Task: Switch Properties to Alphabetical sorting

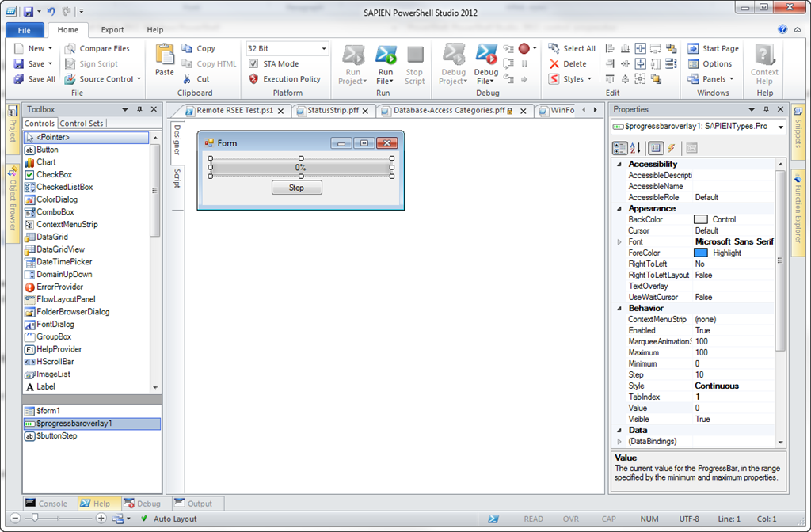Action: pyautogui.click(x=636, y=148)
